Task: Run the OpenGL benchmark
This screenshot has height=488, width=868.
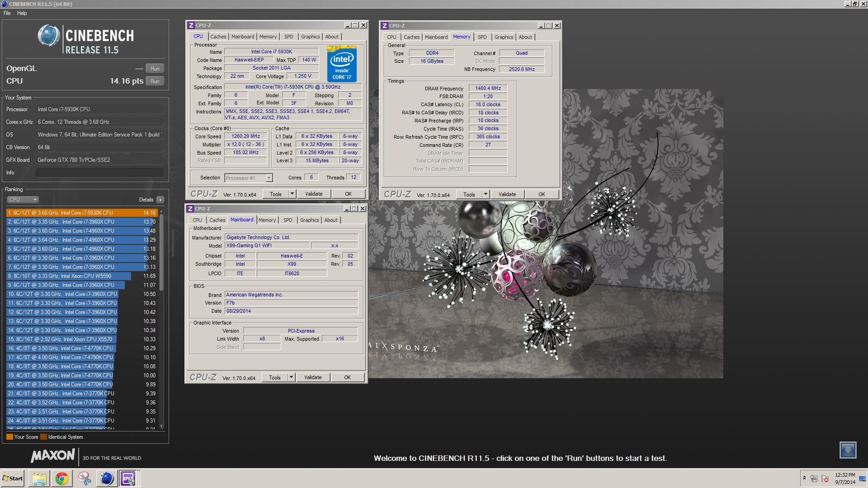Action: [155, 69]
